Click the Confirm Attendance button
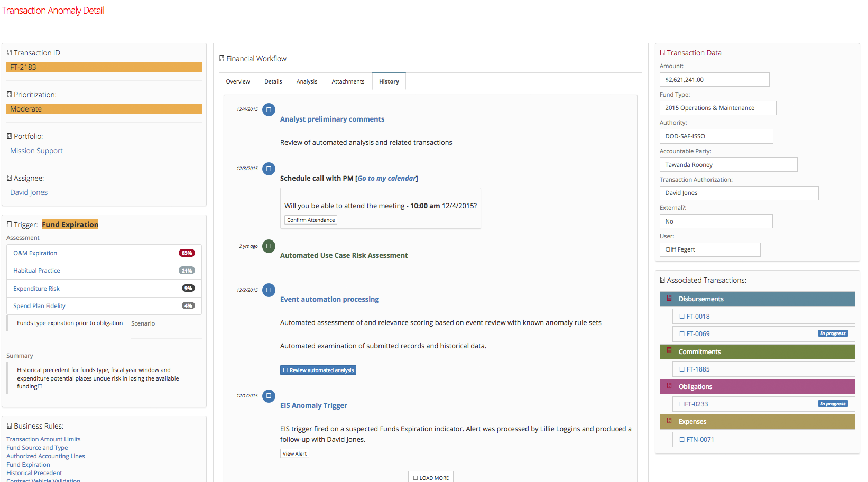Image resolution: width=868 pixels, height=482 pixels. tap(311, 220)
